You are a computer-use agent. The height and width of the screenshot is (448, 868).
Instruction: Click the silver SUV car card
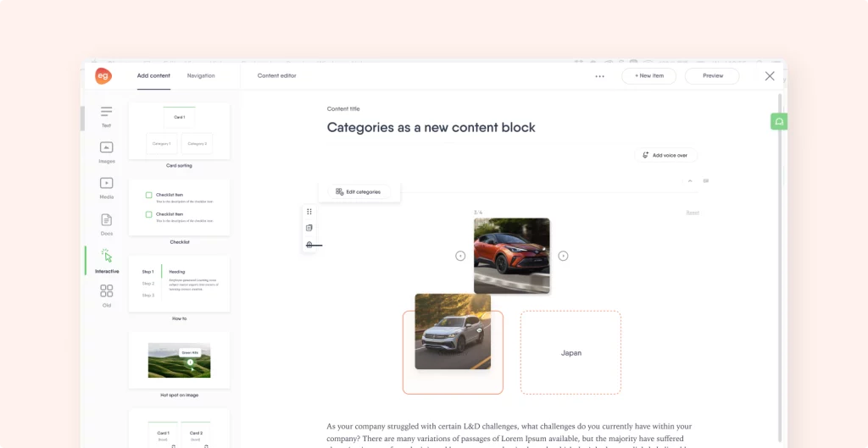point(453,331)
